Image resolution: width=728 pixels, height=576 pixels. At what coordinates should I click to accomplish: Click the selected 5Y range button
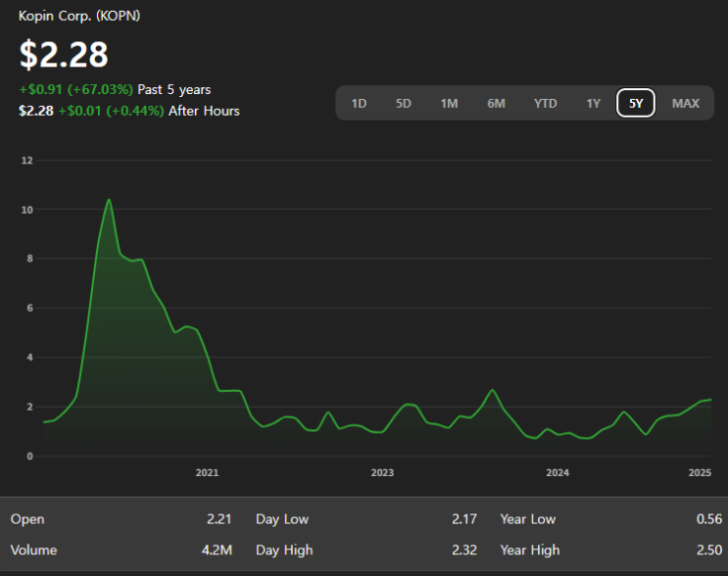click(636, 103)
